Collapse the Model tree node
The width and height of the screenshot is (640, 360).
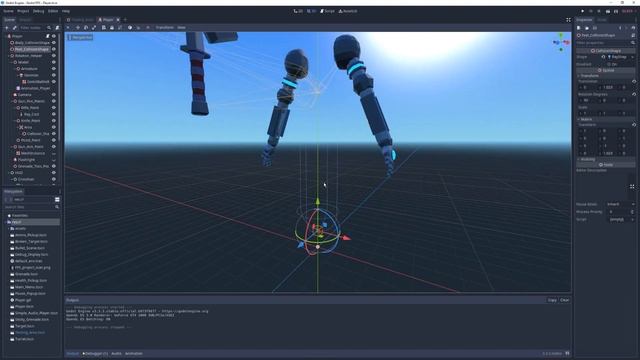pos(12,62)
